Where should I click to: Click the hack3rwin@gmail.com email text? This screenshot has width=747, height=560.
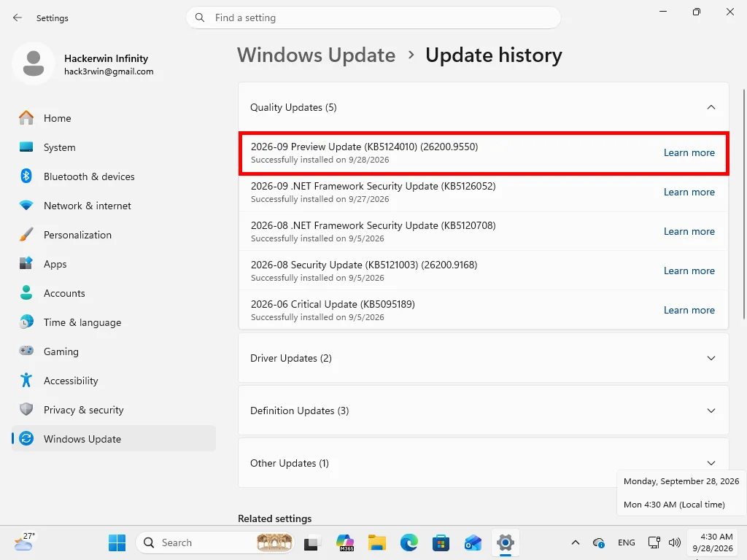tap(109, 71)
